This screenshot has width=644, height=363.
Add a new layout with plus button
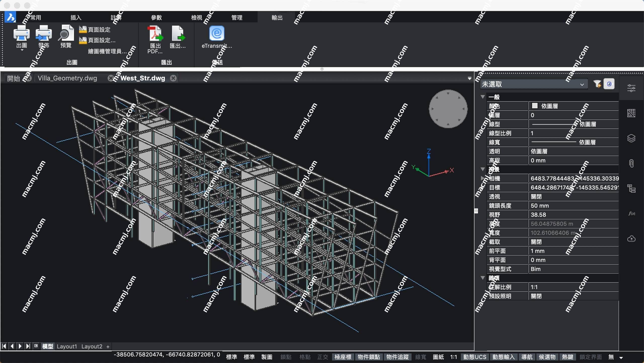[108, 347]
